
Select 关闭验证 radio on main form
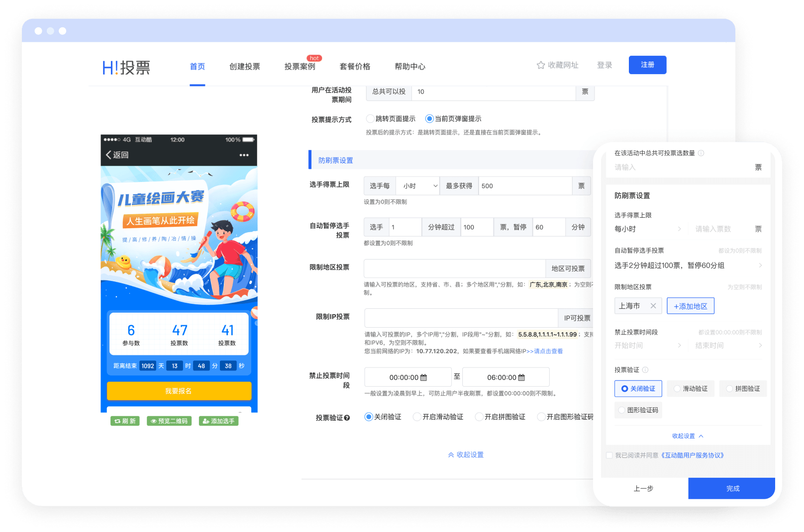coord(369,417)
